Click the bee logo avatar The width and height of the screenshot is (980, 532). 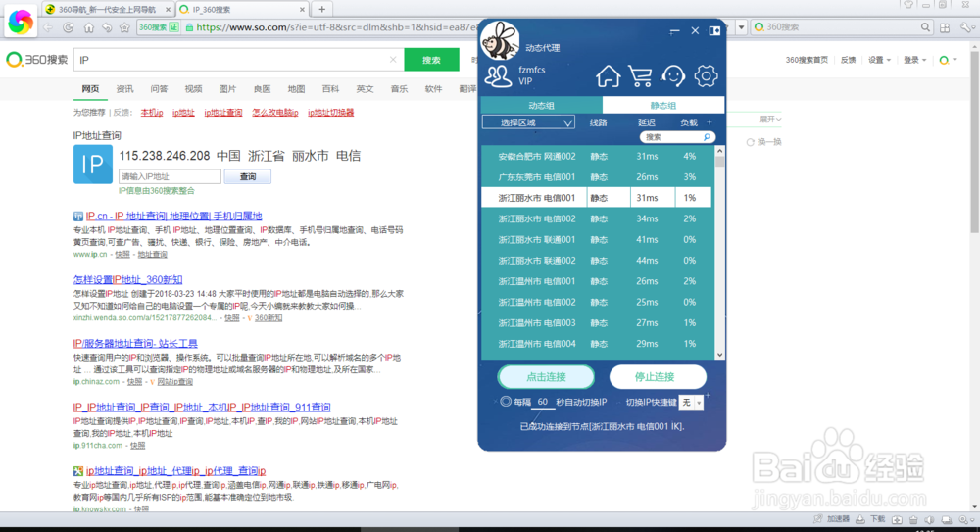[x=500, y=40]
